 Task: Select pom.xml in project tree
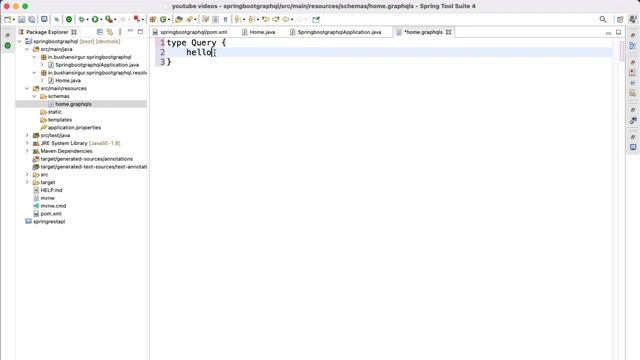coord(51,213)
